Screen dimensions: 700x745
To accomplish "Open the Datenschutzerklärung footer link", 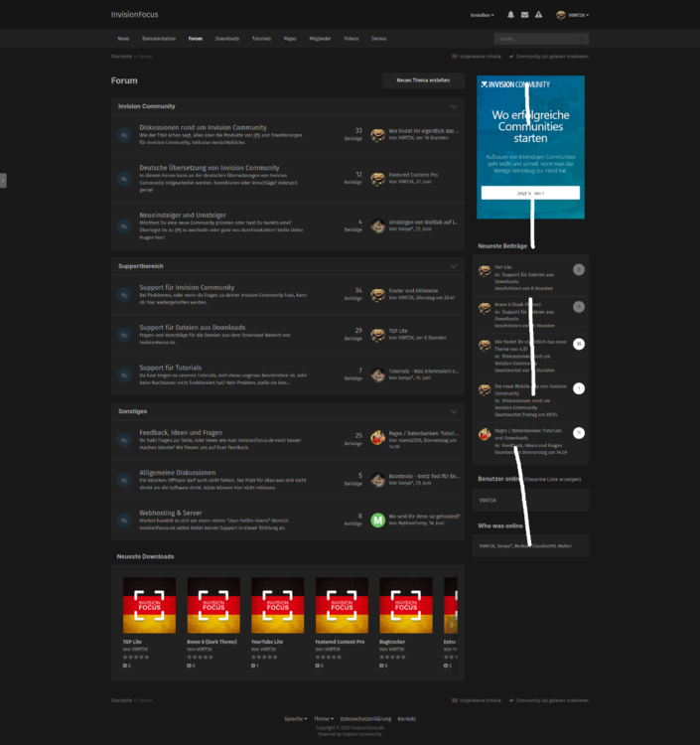I will (365, 718).
